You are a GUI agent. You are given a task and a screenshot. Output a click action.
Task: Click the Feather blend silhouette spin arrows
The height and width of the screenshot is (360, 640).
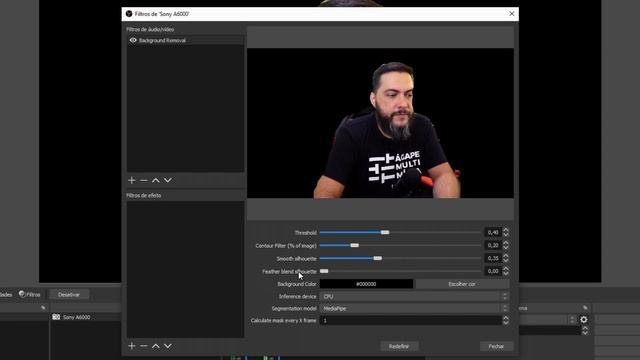pyautogui.click(x=506, y=271)
